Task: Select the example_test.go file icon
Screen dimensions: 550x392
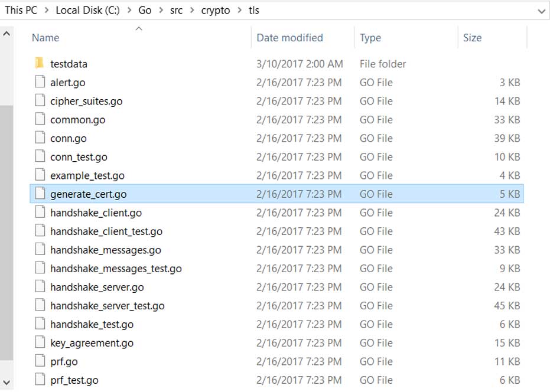Action: (40, 174)
